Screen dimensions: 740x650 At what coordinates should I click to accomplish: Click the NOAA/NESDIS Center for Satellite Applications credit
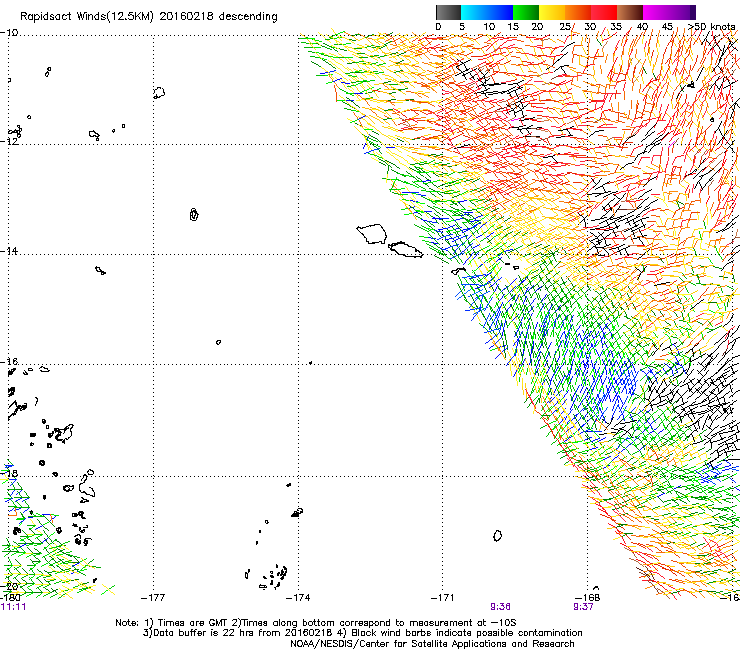coord(432,644)
